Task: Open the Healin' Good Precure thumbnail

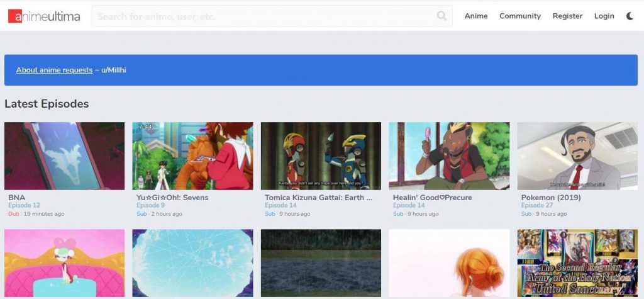Action: (449, 156)
